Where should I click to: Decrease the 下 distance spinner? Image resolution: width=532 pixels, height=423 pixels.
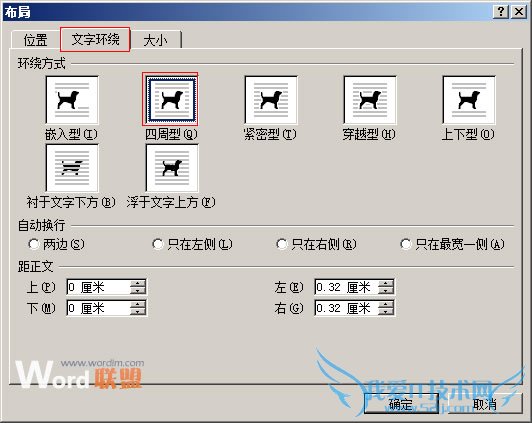coord(138,311)
